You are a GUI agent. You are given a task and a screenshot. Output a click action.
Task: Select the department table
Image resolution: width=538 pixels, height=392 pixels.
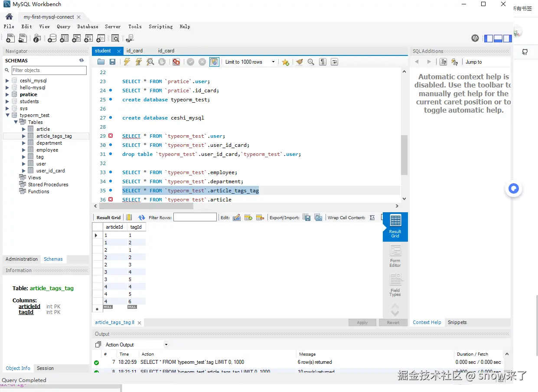click(49, 143)
